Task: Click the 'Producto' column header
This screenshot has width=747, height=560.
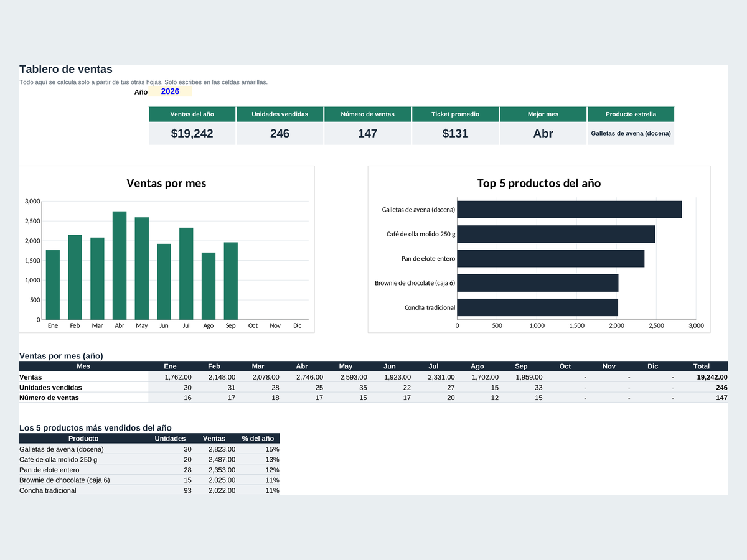Action: 83,439
